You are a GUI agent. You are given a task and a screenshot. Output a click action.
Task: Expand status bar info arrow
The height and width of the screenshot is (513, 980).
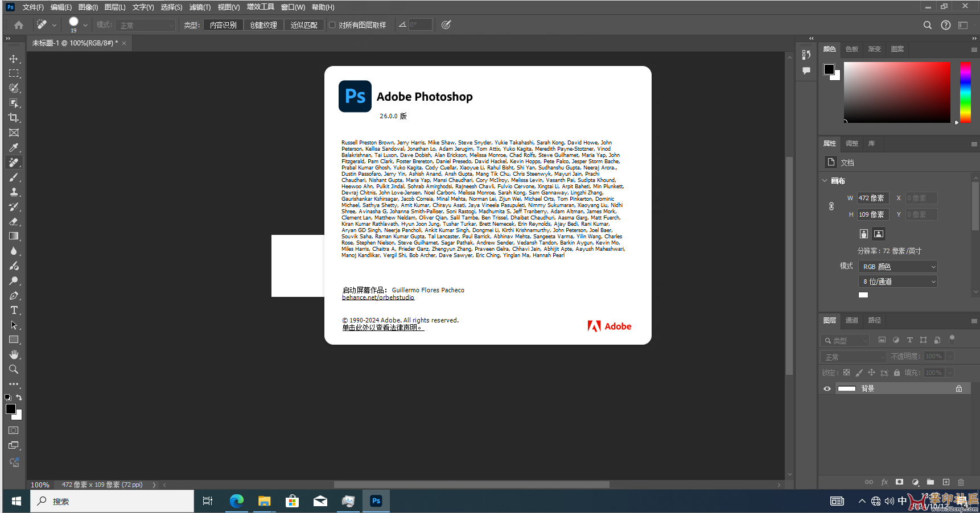154,485
